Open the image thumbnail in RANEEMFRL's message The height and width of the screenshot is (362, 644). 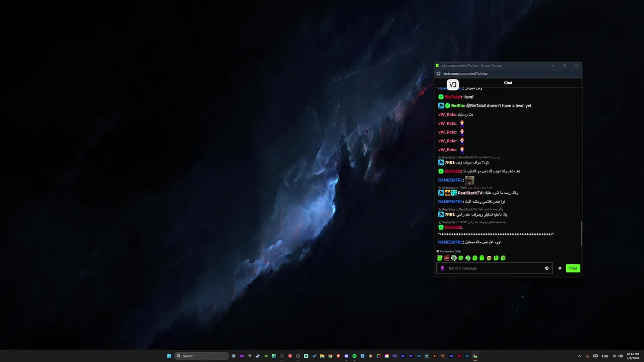tap(469, 180)
